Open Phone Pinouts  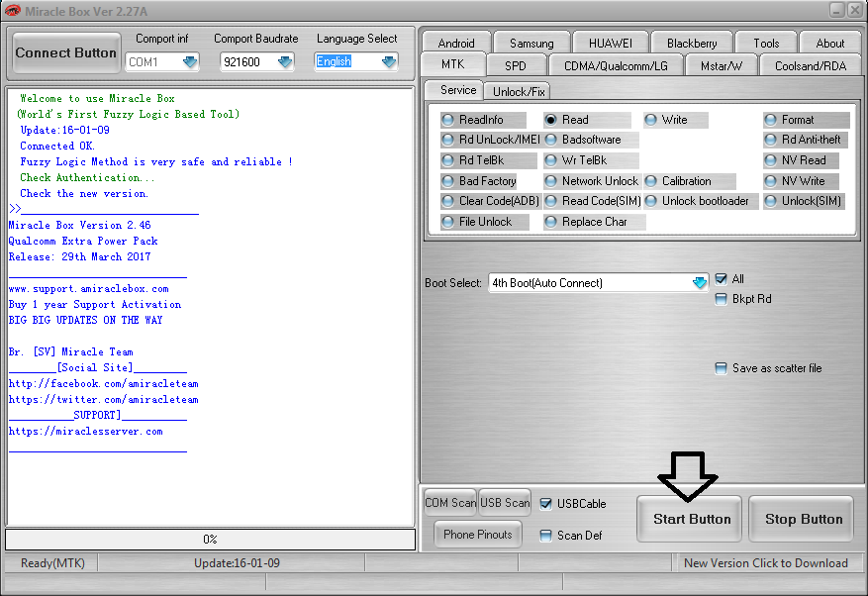click(x=477, y=535)
